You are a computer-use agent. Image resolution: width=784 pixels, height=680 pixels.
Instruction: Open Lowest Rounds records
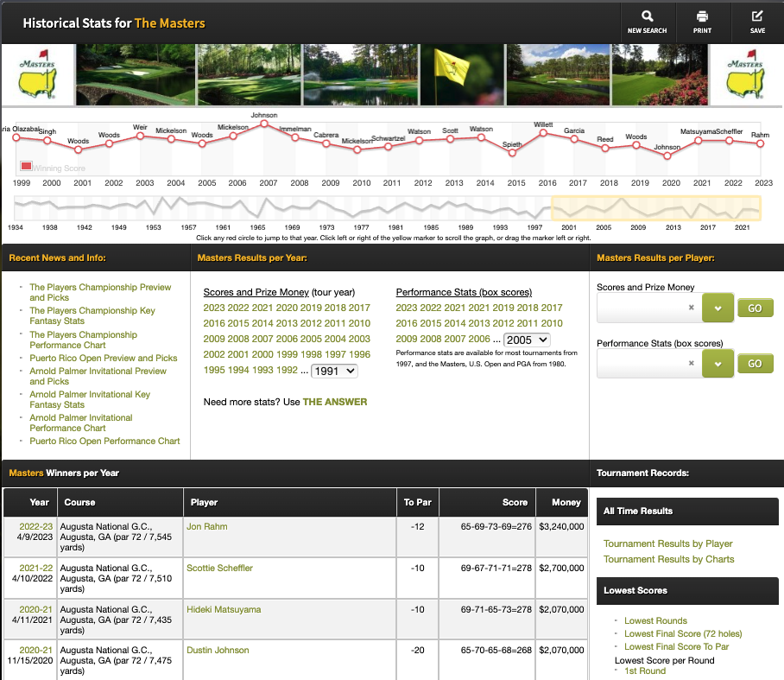click(x=655, y=620)
